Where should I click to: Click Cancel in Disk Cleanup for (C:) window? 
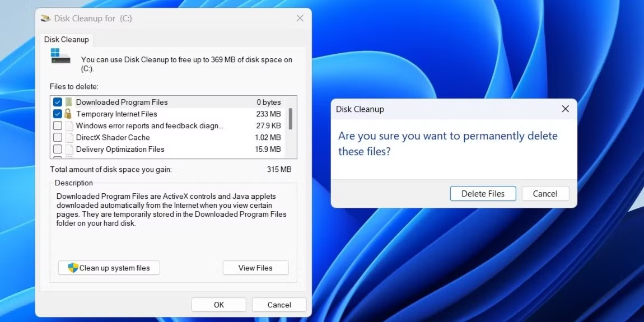point(279,305)
